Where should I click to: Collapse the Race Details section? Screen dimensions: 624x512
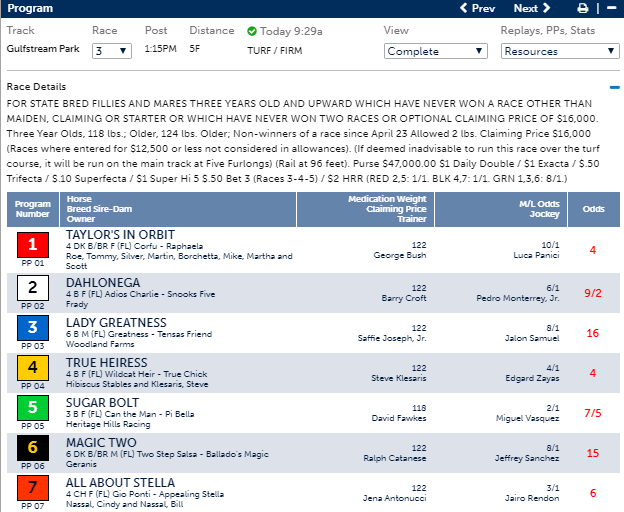pyautogui.click(x=614, y=87)
